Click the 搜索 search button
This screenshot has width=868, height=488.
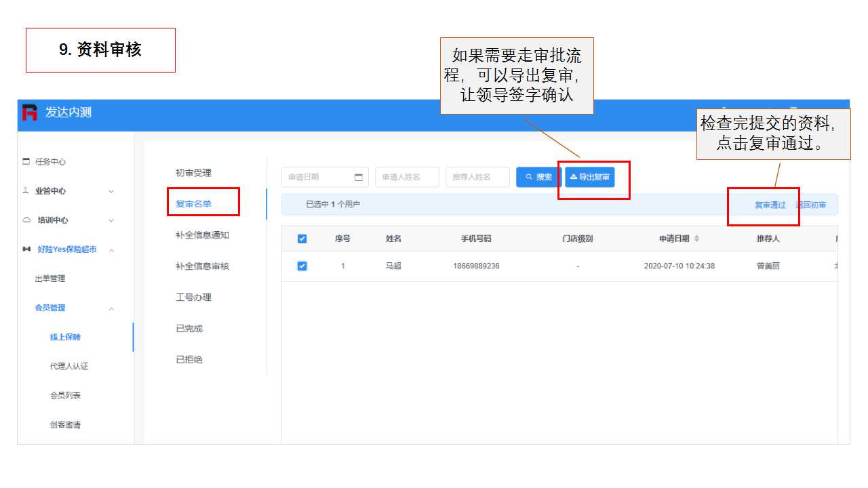click(x=538, y=178)
